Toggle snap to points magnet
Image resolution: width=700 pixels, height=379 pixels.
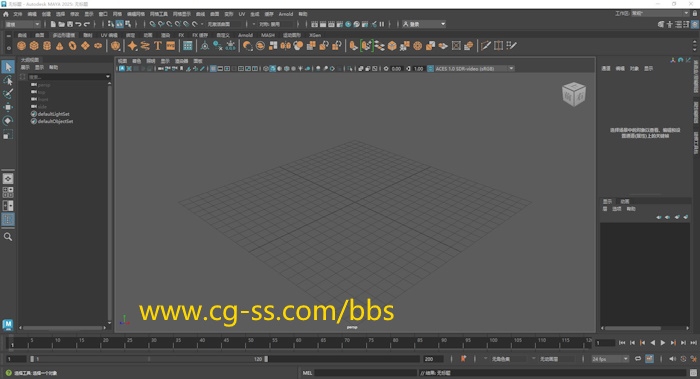click(x=169, y=24)
